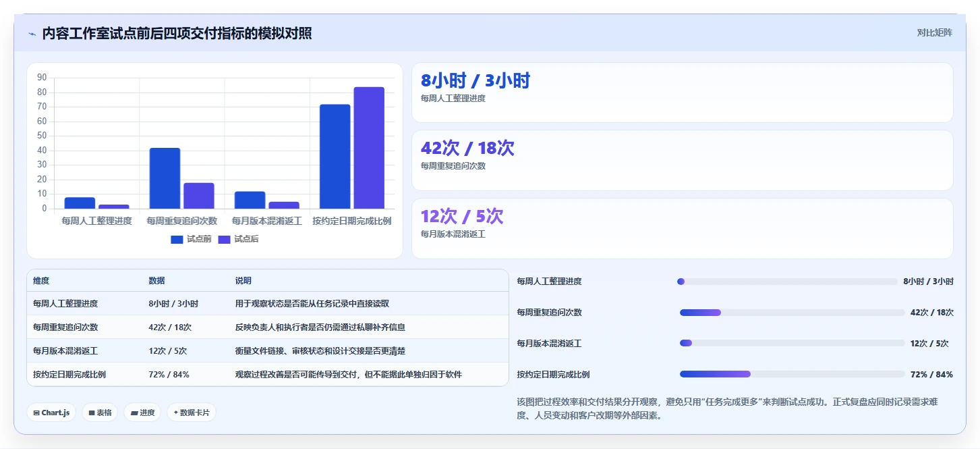The width and height of the screenshot is (980, 449).
Task: Click table cell 8小时 / 3小时
Action: click(173, 304)
